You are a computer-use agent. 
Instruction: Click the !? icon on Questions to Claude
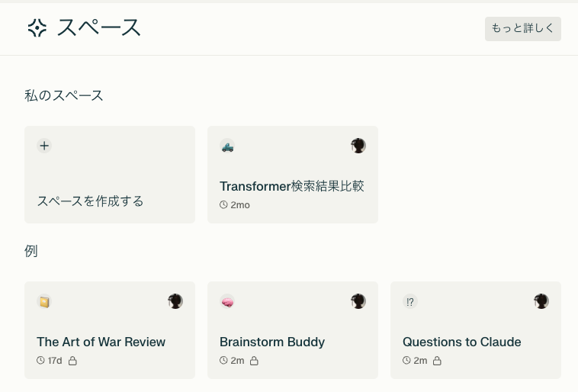(x=410, y=302)
